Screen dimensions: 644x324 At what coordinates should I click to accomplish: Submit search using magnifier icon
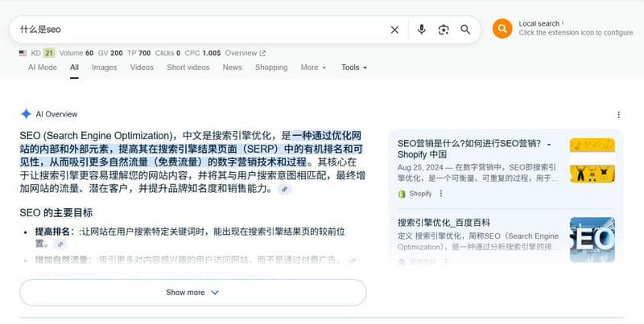coord(465,30)
